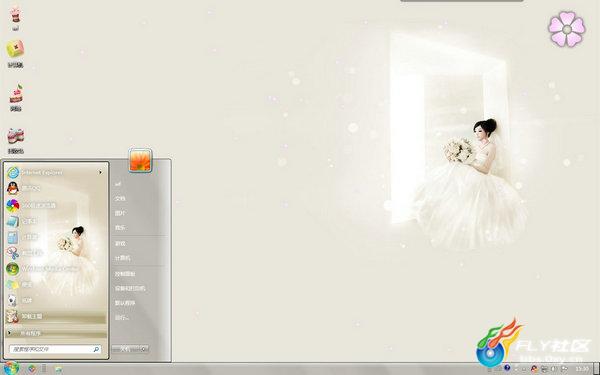Image resolution: width=600 pixels, height=375 pixels.
Task: Select the Documents entry in Start menu
Action: click(x=120, y=199)
